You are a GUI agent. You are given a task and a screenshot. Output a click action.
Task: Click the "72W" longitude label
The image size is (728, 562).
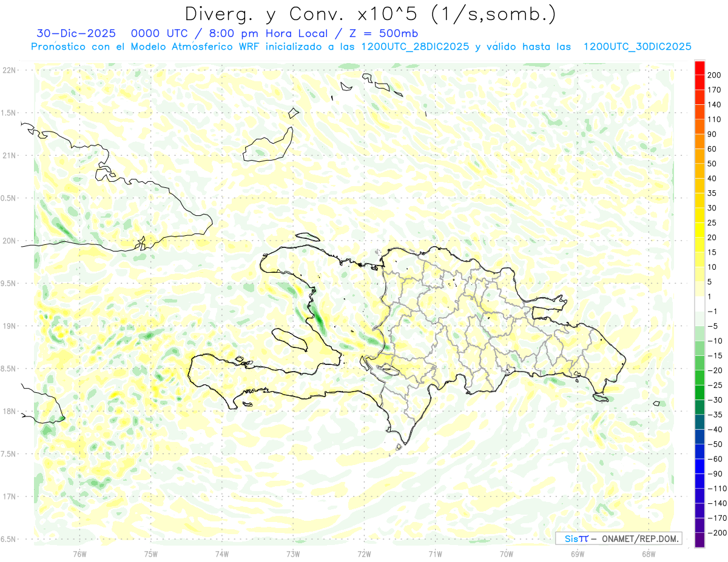coord(364,554)
